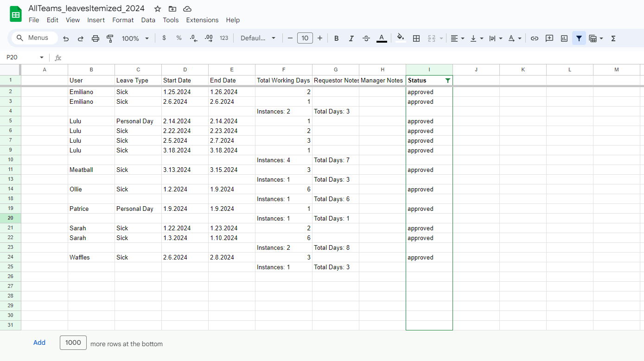Click the font size field showing 10

pyautogui.click(x=305, y=38)
